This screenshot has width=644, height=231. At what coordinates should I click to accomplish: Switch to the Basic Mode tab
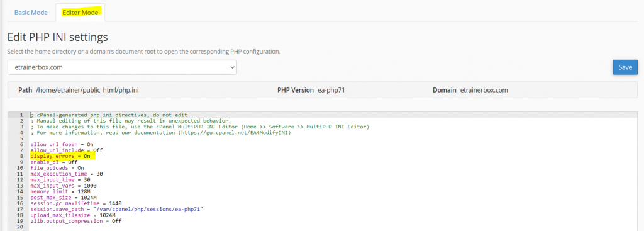31,13
